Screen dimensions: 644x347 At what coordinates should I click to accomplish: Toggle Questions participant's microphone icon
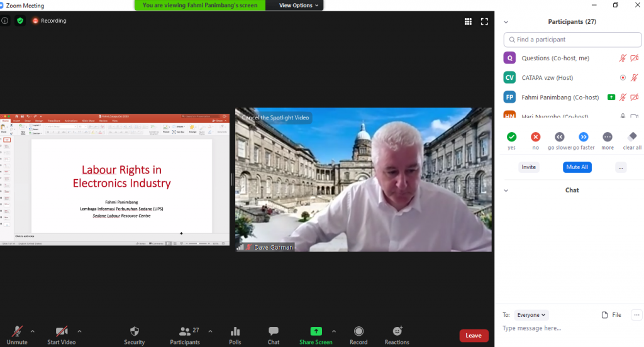click(x=623, y=58)
